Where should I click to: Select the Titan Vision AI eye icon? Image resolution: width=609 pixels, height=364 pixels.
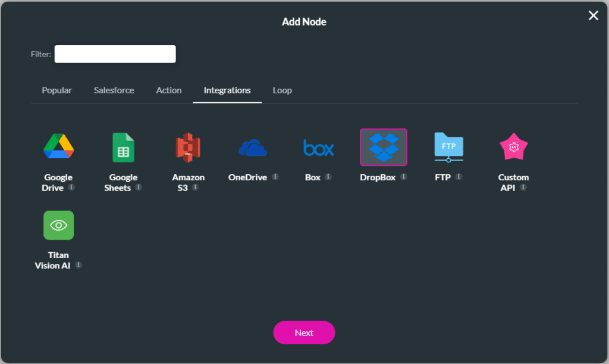(58, 225)
